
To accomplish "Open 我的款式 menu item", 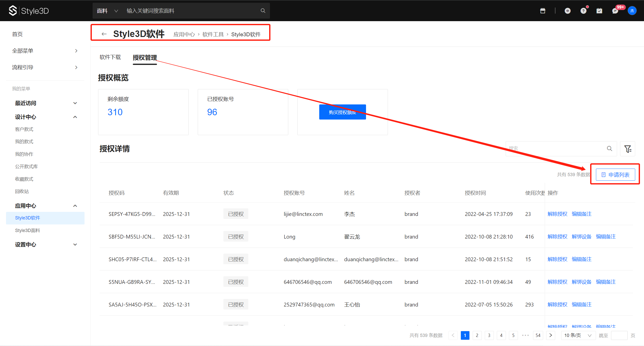I will 24,142.
